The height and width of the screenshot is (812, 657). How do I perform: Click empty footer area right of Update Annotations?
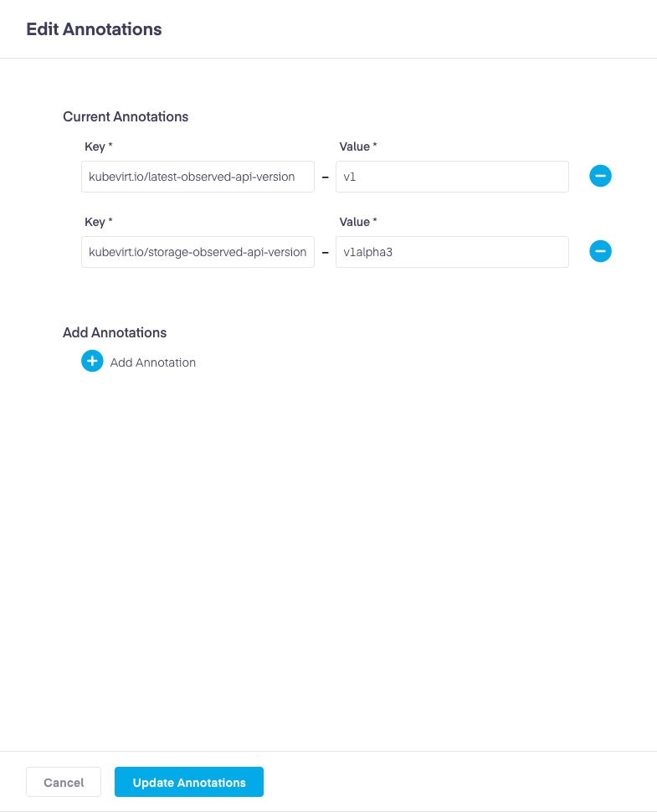click(460, 783)
